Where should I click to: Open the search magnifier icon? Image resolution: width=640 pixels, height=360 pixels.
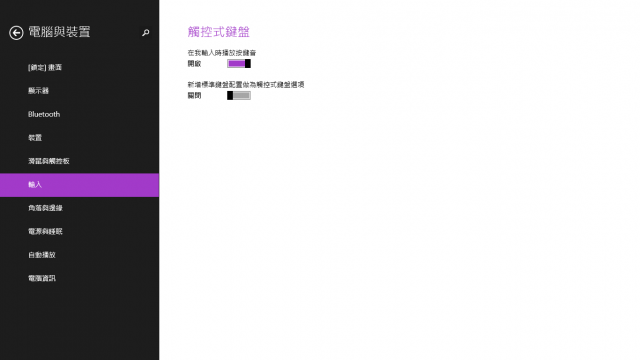(x=145, y=33)
